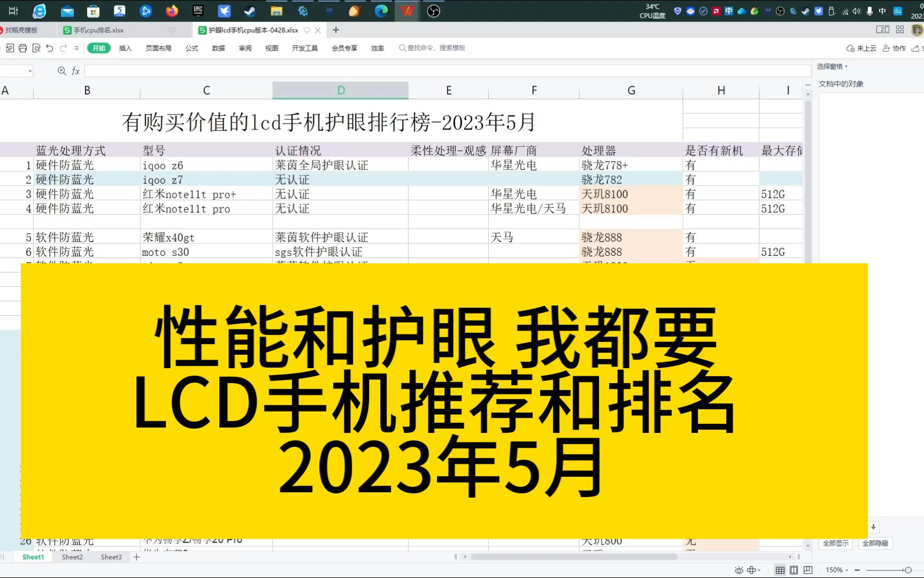Screen dimensions: 924x578
Task: Click the microphone icon in system tray
Action: [869, 11]
